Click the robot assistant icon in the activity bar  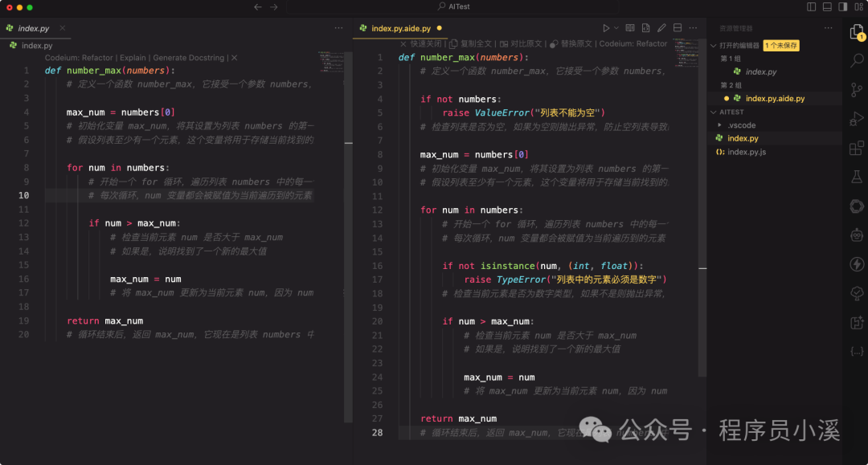857,235
